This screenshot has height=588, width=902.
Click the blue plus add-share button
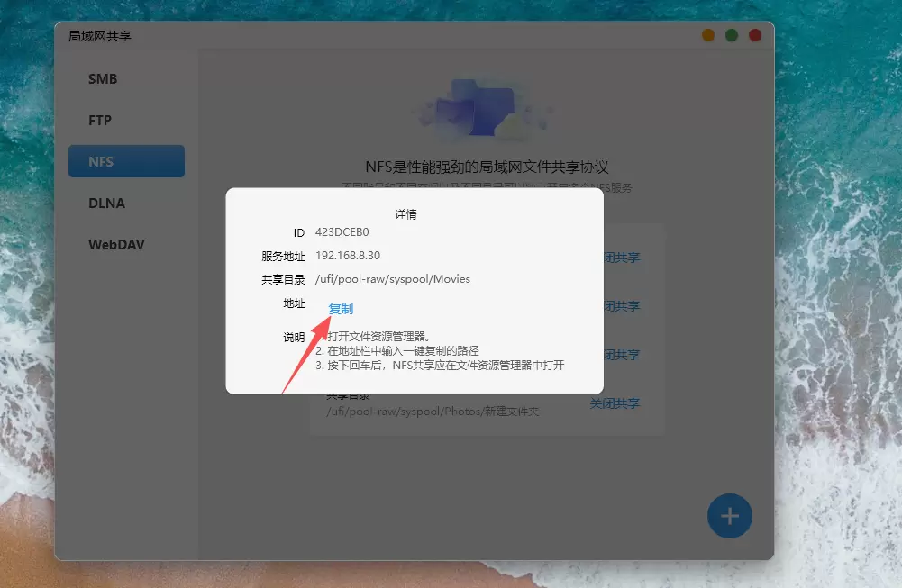(729, 516)
